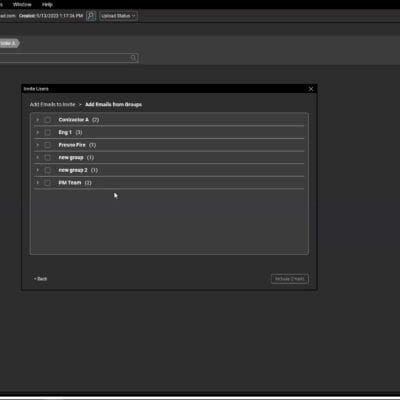The image size is (400, 400).
Task: Click the Include Emails button
Action: (289, 279)
